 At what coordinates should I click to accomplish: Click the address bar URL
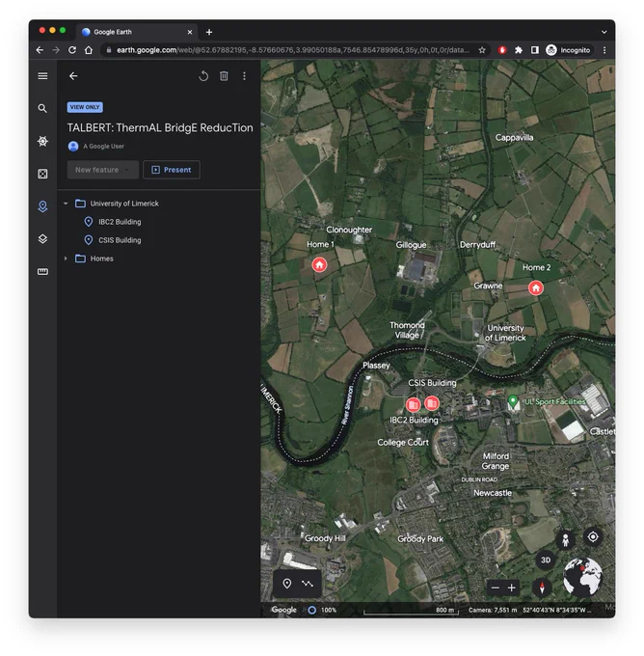click(293, 50)
